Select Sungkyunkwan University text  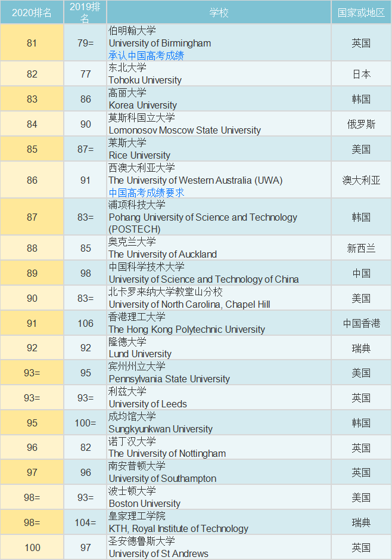[160, 429]
